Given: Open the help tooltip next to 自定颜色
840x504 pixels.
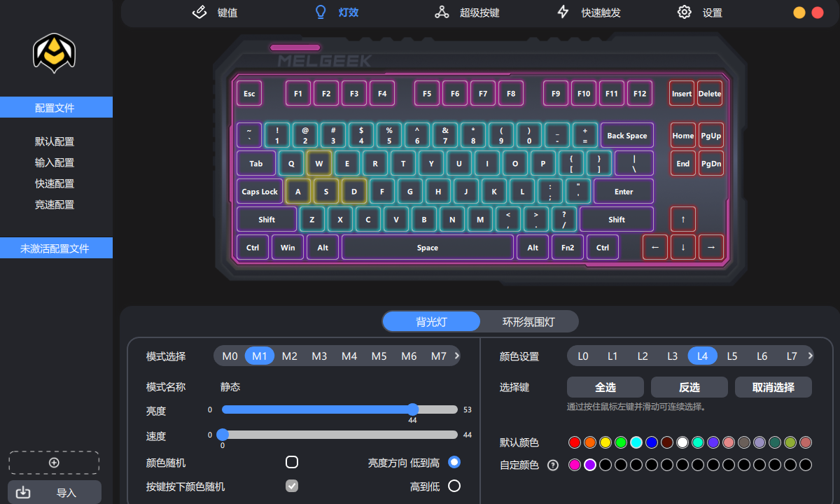Looking at the screenshot, I should tap(552, 464).
